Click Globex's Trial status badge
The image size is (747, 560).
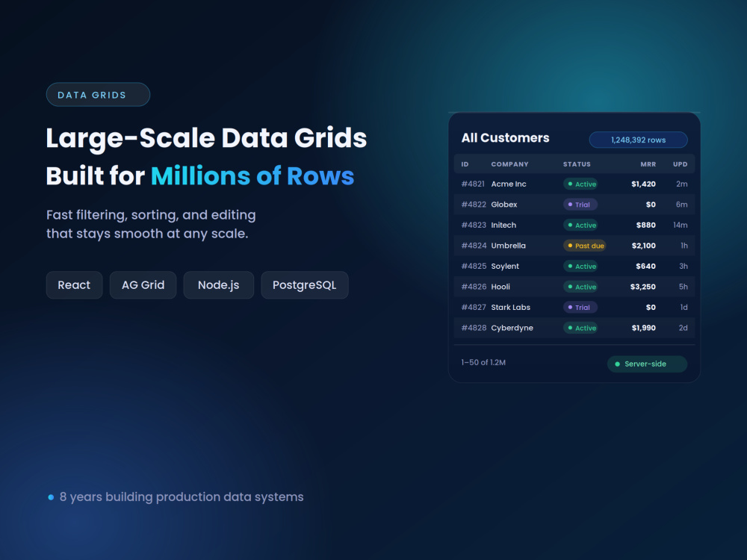pos(580,205)
